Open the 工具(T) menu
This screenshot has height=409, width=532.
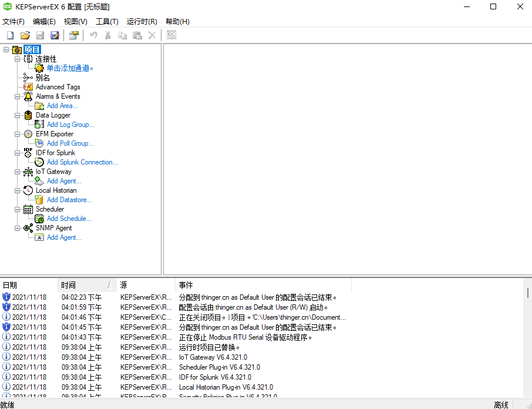coord(107,22)
